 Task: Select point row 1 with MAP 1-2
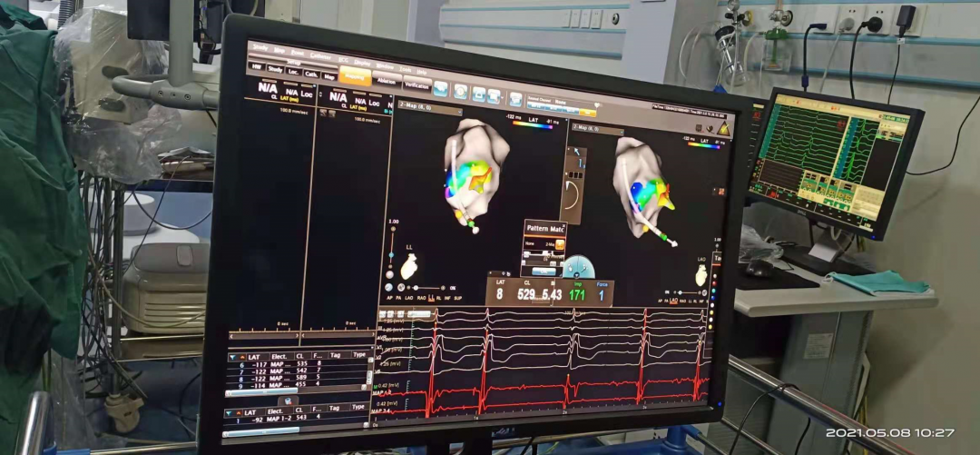point(294,419)
